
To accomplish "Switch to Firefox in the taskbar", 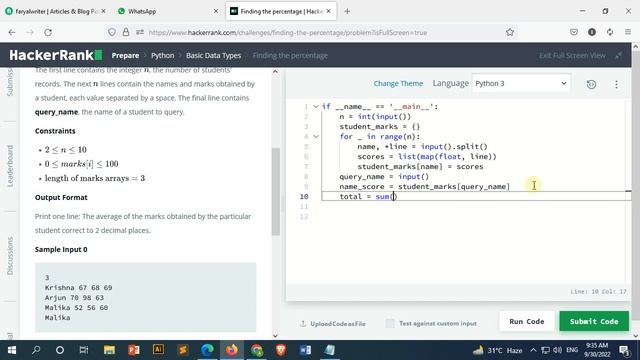I will (x=232, y=350).
